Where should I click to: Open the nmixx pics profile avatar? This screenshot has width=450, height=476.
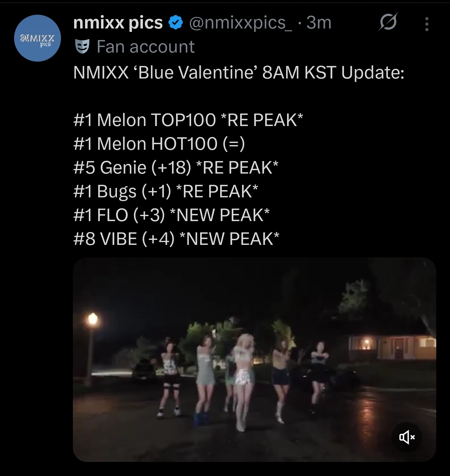[x=38, y=38]
